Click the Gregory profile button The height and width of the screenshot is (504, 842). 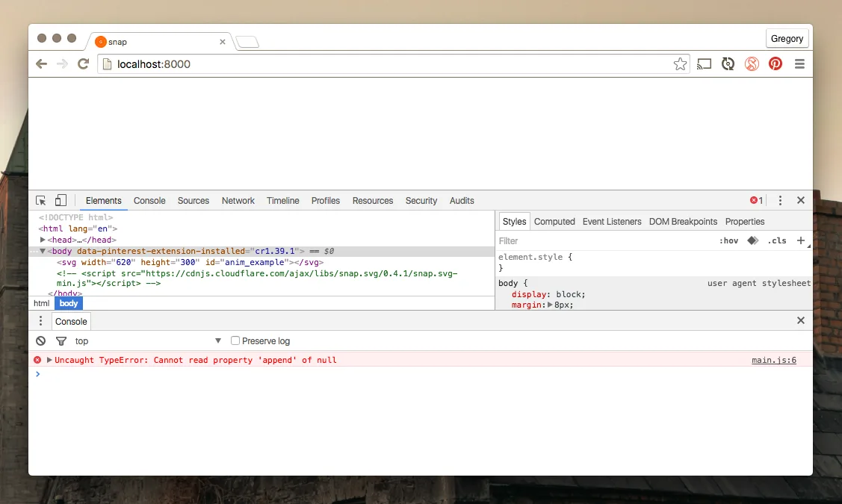click(x=787, y=39)
